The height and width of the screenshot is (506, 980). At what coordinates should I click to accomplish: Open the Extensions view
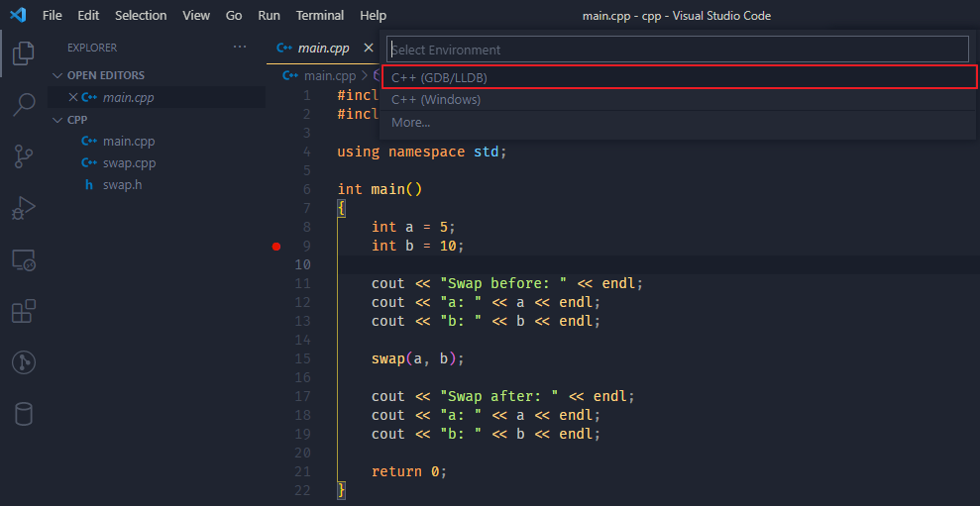coord(24,312)
